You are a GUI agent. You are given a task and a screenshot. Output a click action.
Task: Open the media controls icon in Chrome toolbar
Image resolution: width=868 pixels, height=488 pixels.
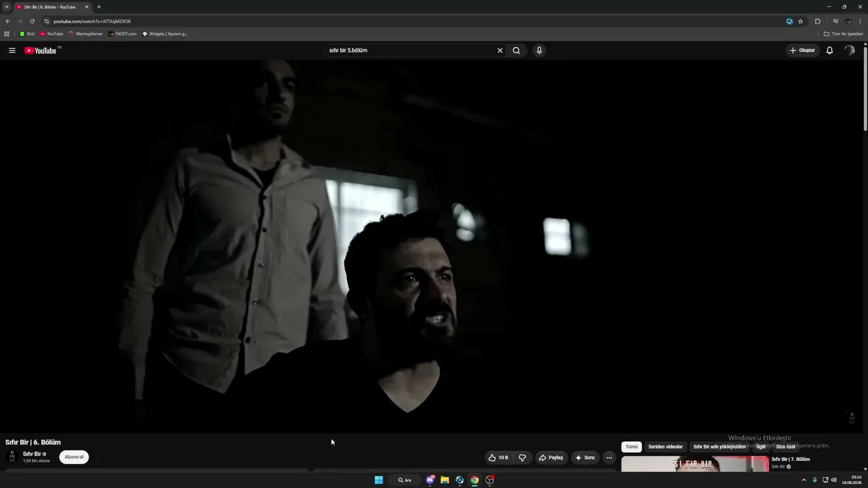point(835,21)
